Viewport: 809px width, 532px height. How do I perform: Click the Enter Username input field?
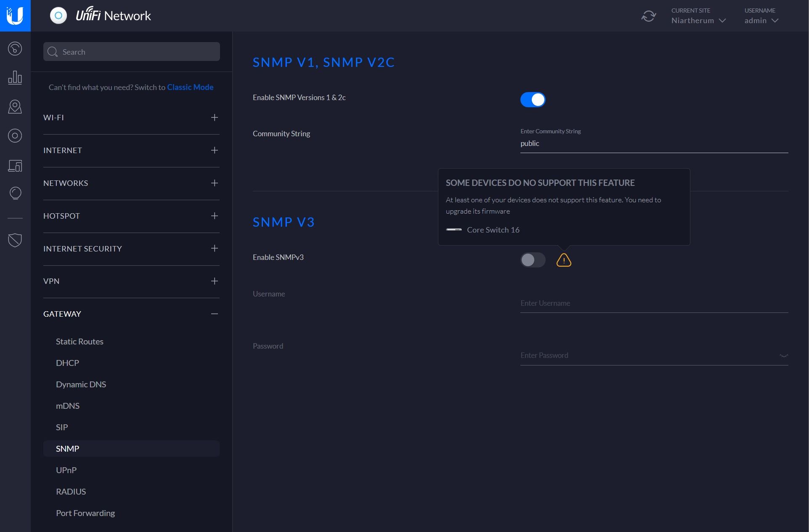(x=653, y=303)
